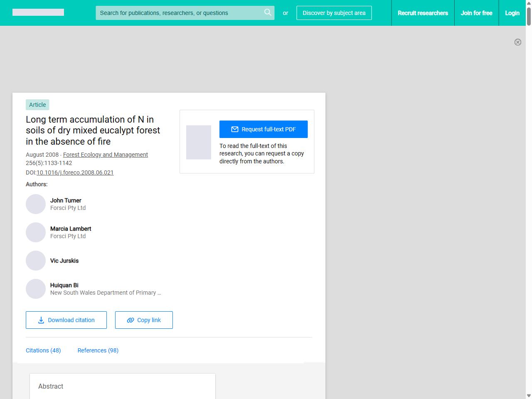Switch to References (98) tab
532x399 pixels.
pyautogui.click(x=98, y=350)
